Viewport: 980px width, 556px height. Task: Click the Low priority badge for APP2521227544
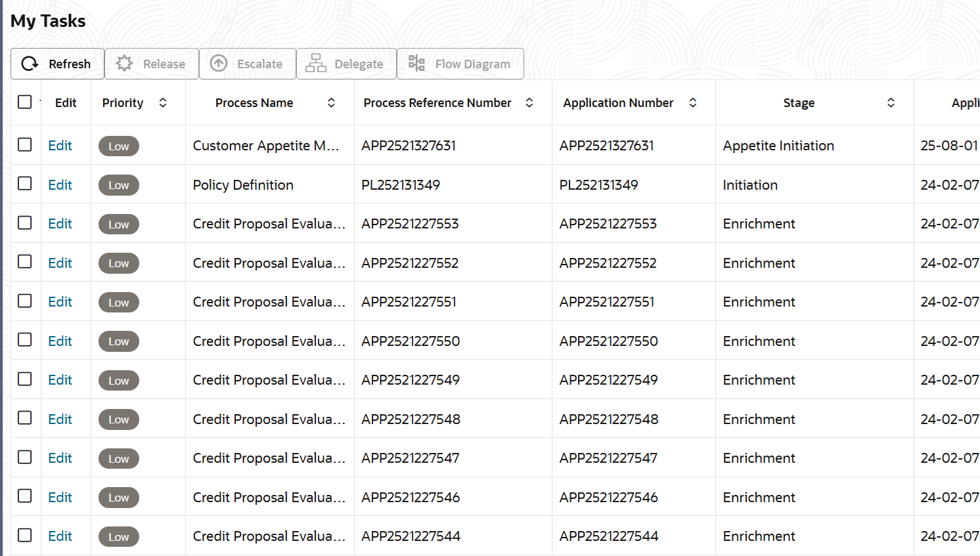(119, 537)
